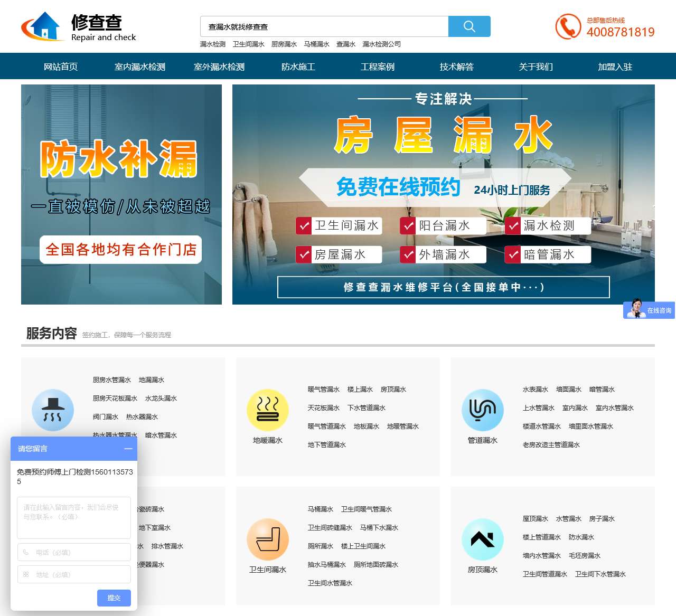Image resolution: width=676 pixels, height=616 pixels.
Task: Open the 地暖管漏水 link
Action: coord(403,427)
